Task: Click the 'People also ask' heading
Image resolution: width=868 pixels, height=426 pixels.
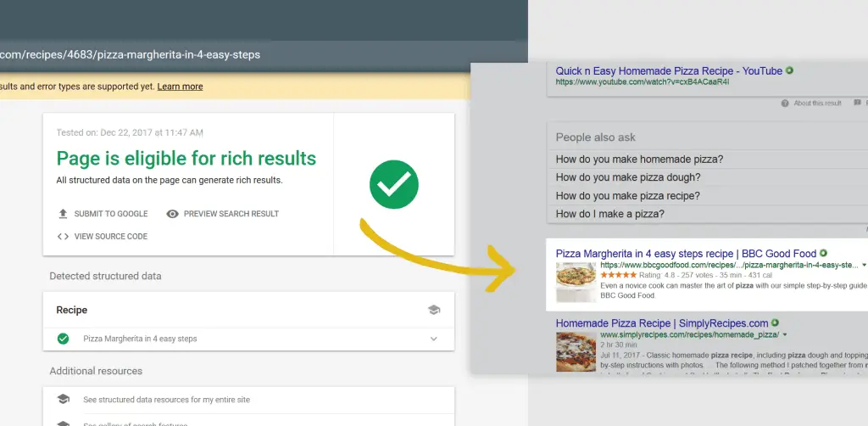Action: click(x=596, y=137)
